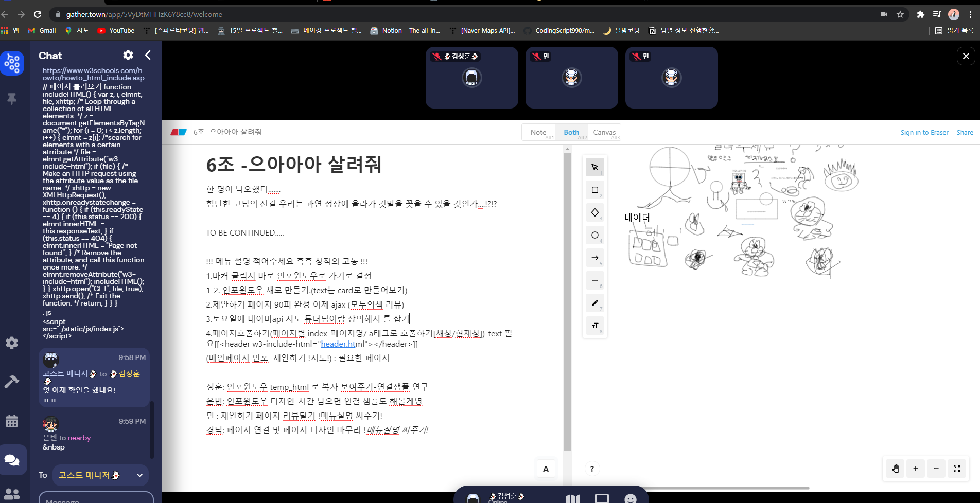Open the apps shortcut in bookmarks bar
The width and height of the screenshot is (980, 503).
point(10,30)
